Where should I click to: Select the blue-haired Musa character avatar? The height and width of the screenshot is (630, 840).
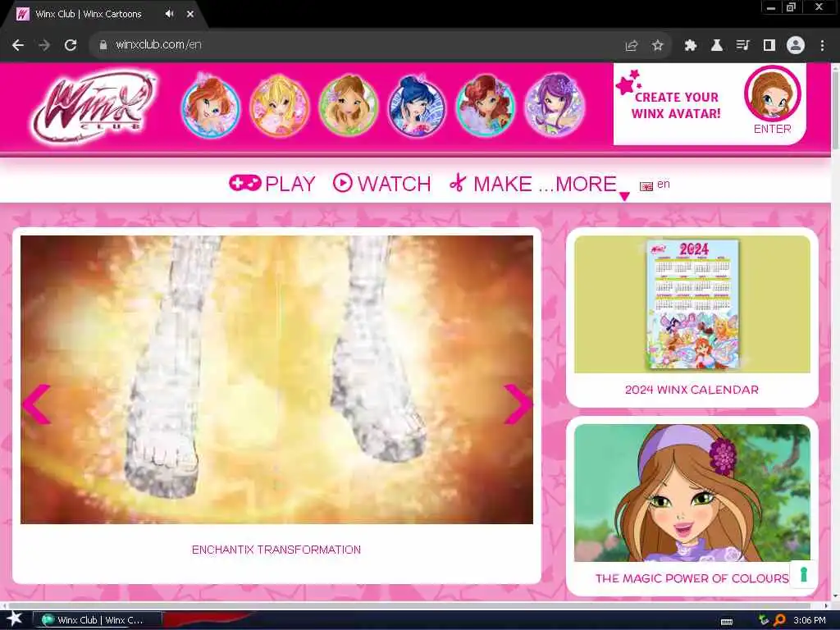pos(417,106)
